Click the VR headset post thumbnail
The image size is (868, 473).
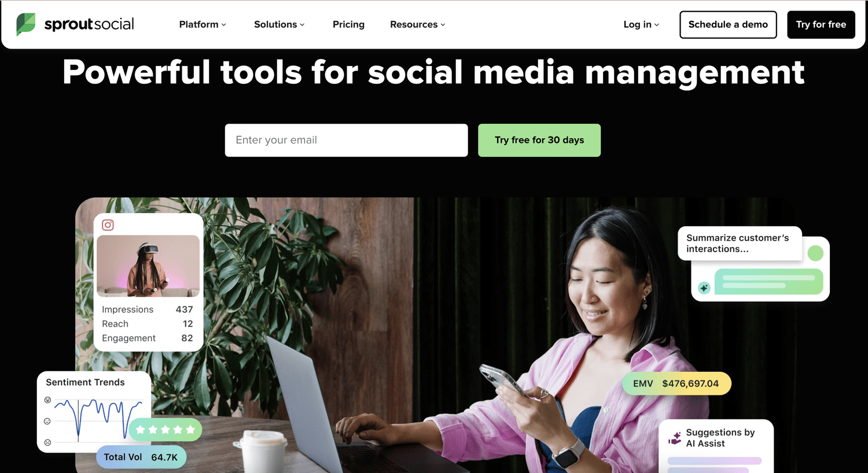pyautogui.click(x=148, y=266)
